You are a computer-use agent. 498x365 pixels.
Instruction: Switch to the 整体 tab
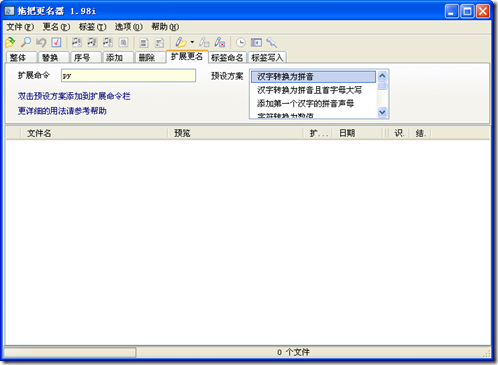tap(21, 58)
